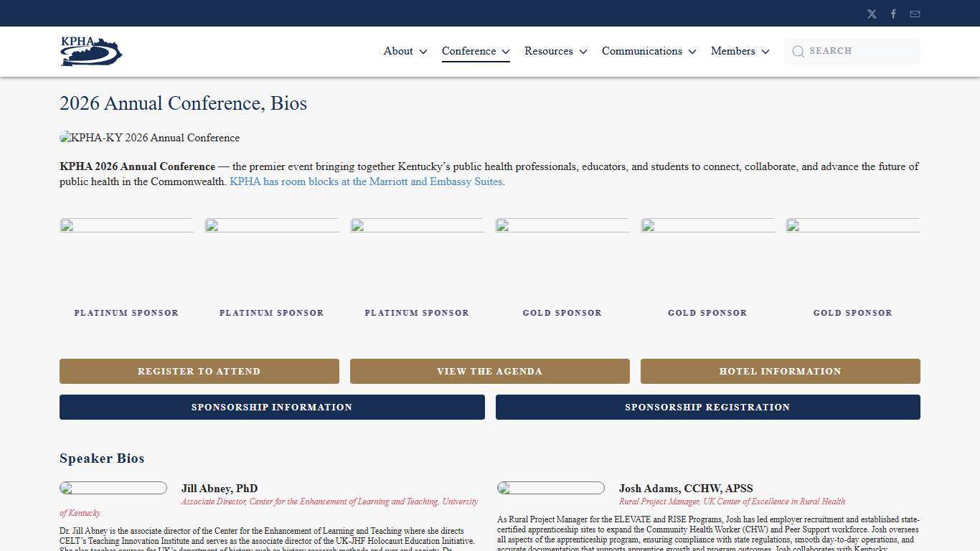
Task: Open Hotel Information
Action: pos(780,371)
